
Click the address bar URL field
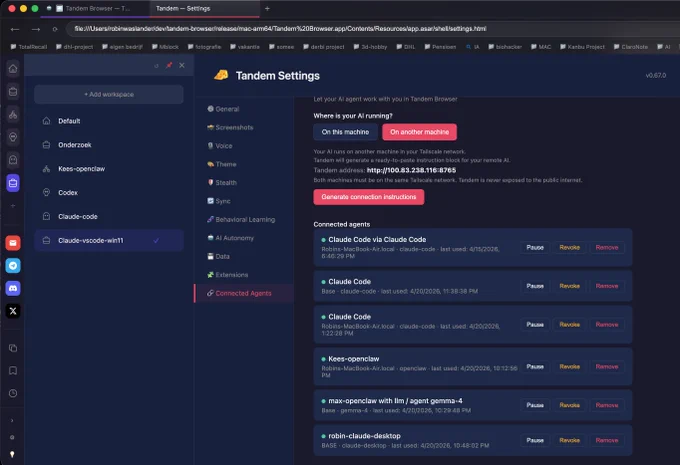[x=373, y=29]
